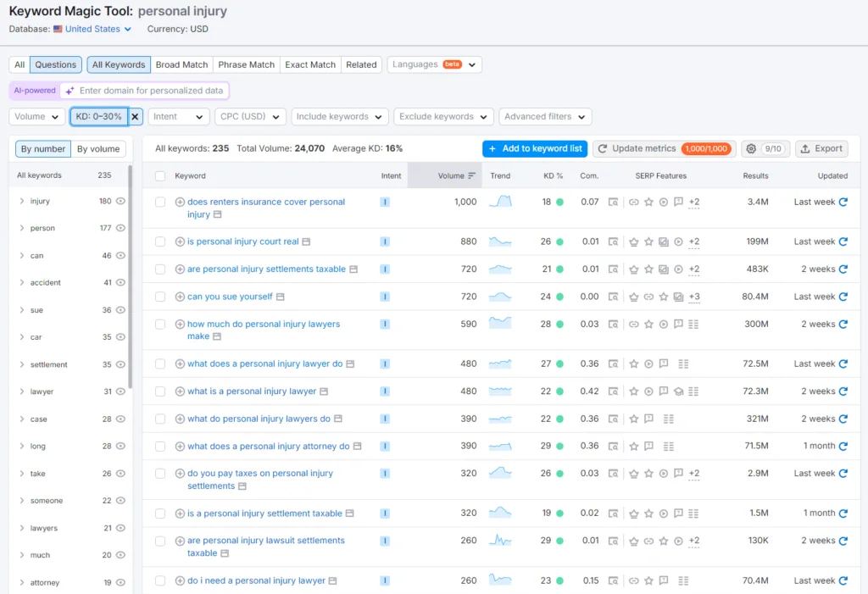Viewport: 868px width, 594px height.
Task: Open SERP snapshot for 'what is a personal injury lawyer'
Action: point(613,391)
